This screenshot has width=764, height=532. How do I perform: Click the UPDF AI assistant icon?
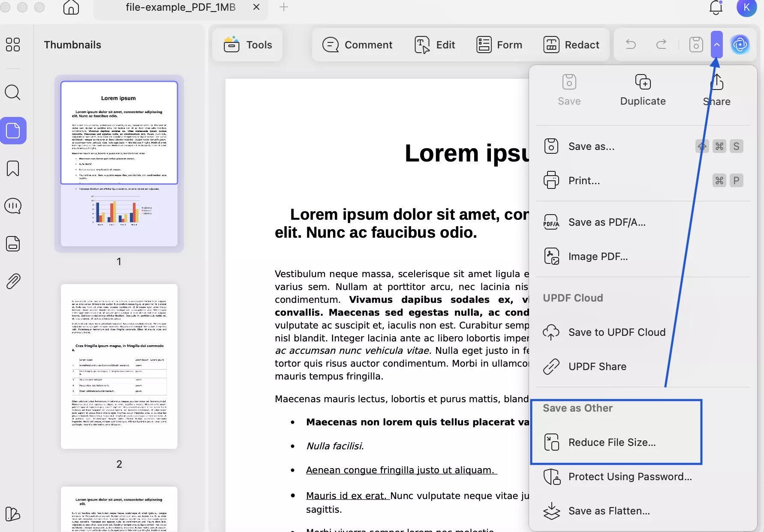740,45
